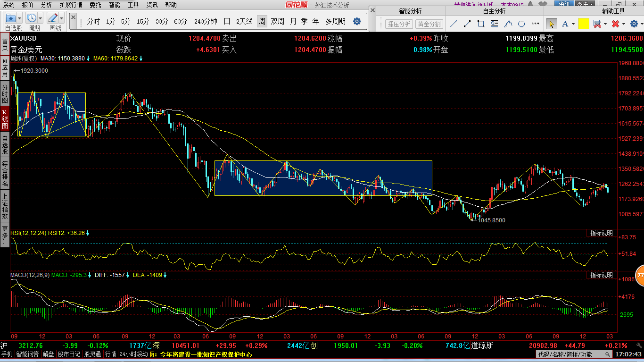644x362 pixels.
Task: Open the 智能 menu
Action: pyautogui.click(x=114, y=5)
